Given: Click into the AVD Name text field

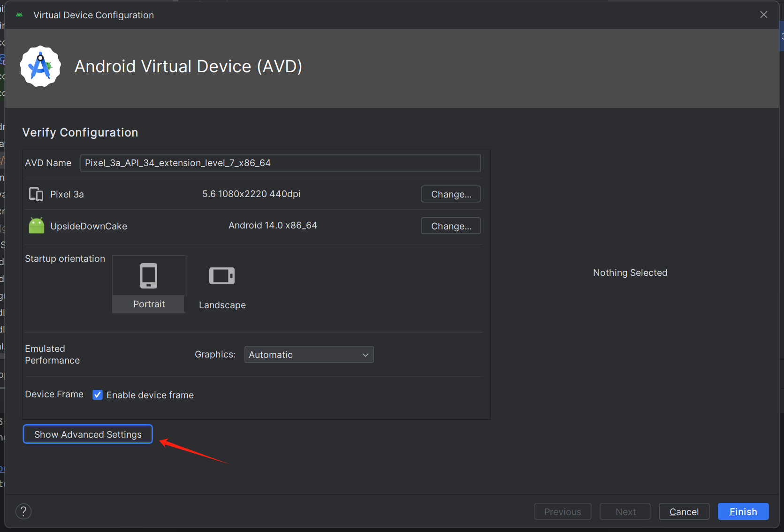Looking at the screenshot, I should point(280,163).
